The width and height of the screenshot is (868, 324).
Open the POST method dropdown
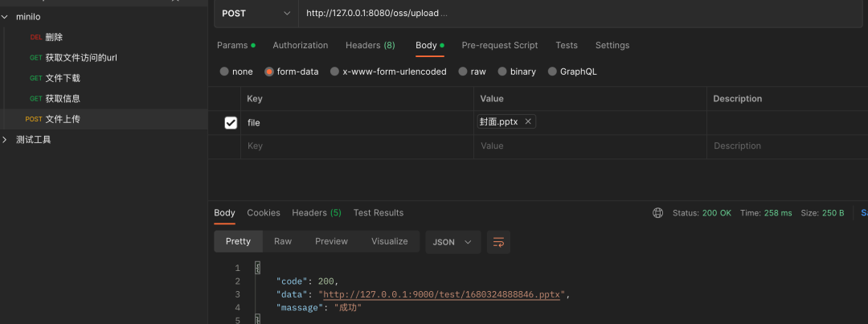coord(256,13)
